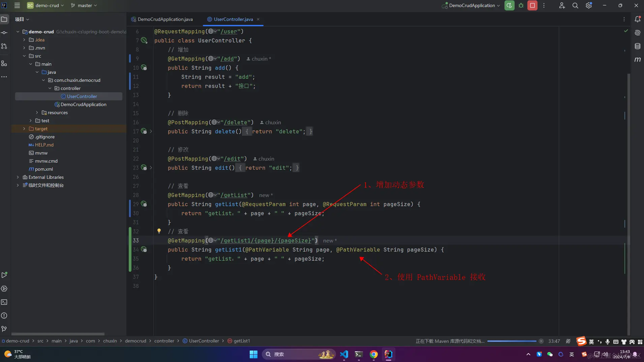Click project panel horizontal scrollbar
Image resolution: width=644 pixels, height=362 pixels.
(58, 334)
